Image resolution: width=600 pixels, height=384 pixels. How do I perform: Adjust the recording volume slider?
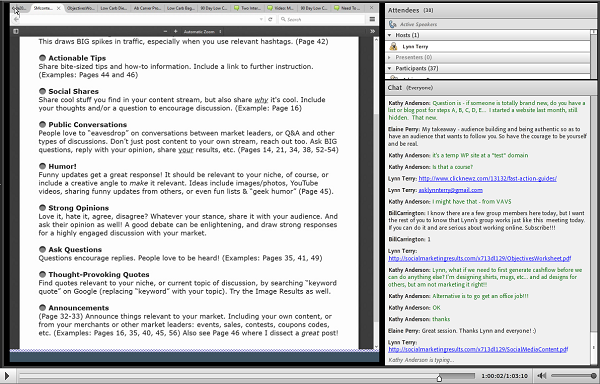(x=574, y=376)
